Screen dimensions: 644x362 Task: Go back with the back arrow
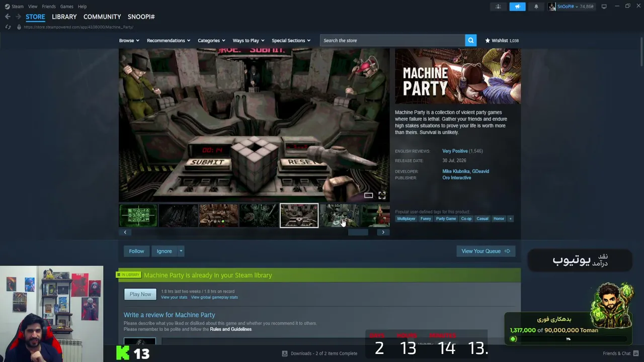(8, 17)
